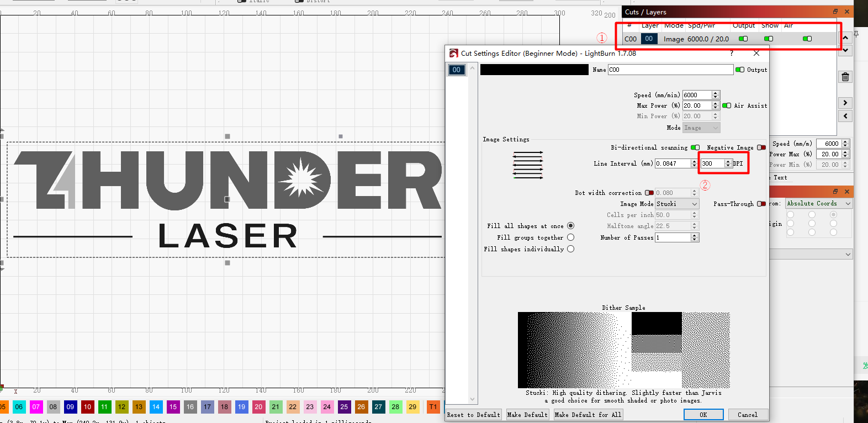Pick the T1 tool layer swatch
This screenshot has width=868, height=423.
433,407
